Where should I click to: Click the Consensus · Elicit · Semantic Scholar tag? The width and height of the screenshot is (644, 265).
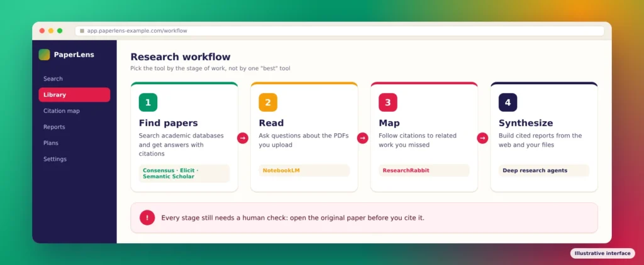pyautogui.click(x=184, y=173)
